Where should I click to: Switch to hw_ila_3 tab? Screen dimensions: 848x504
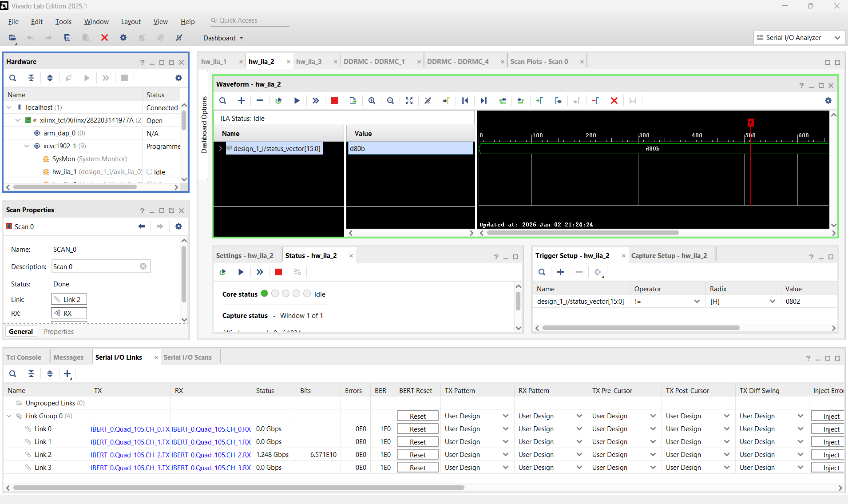[x=309, y=62]
